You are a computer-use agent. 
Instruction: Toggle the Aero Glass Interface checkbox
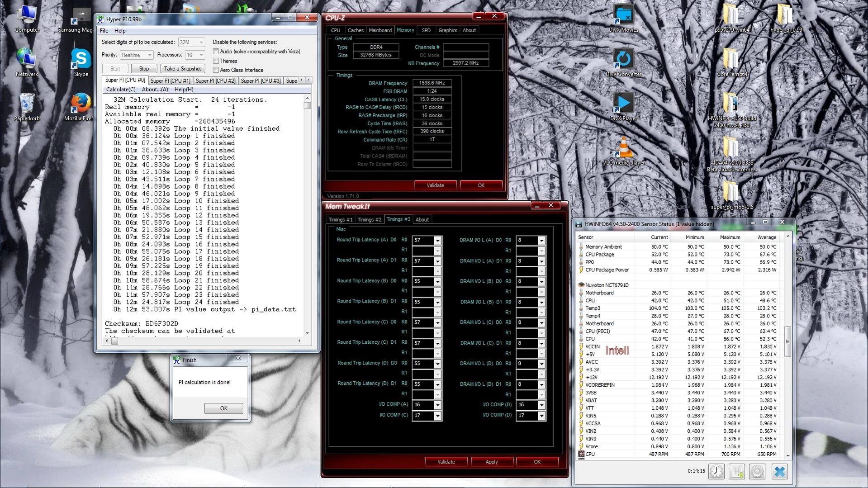coord(216,70)
